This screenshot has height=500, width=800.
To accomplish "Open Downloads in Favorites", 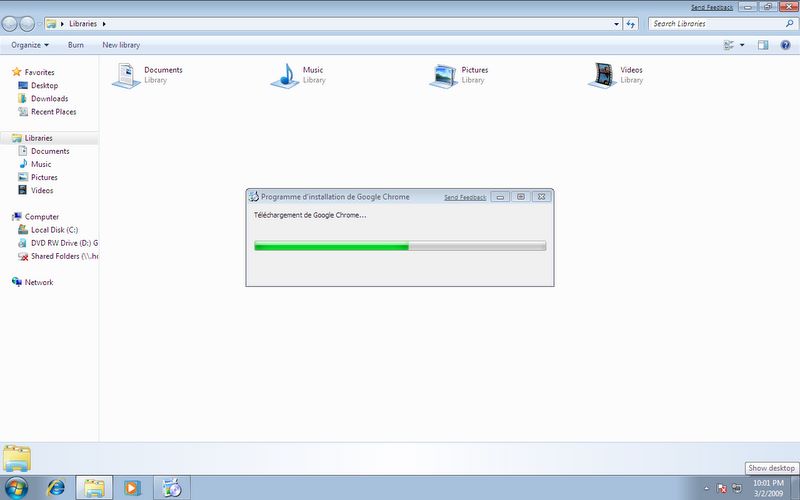I will coord(49,98).
